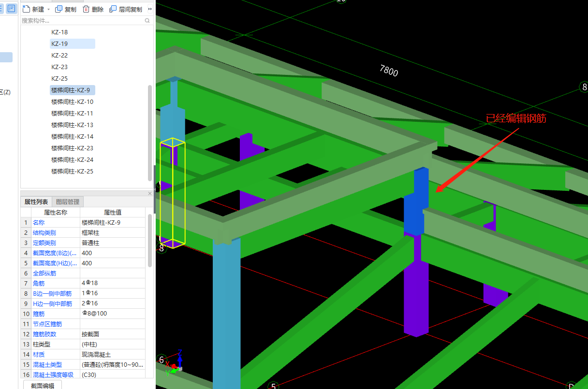Screen dimensions: 588x389
Task: Select KZ-23 in the component list
Action: point(59,67)
